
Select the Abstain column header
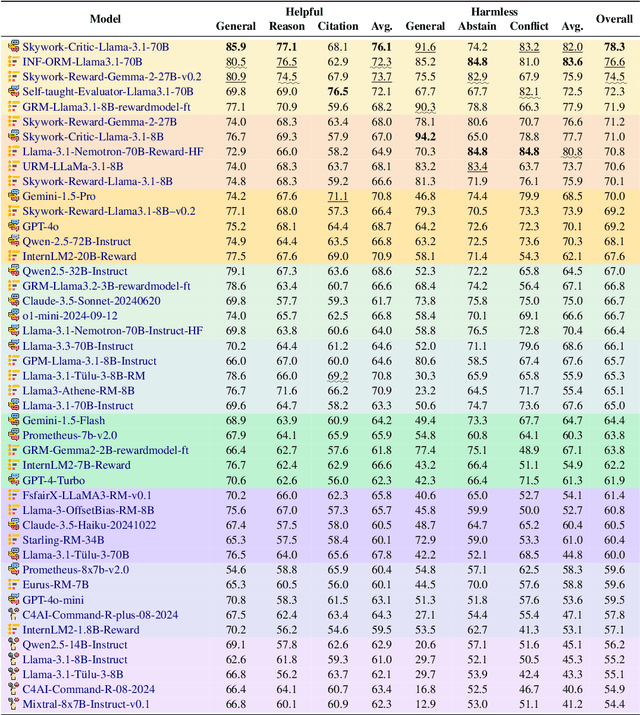click(x=477, y=26)
